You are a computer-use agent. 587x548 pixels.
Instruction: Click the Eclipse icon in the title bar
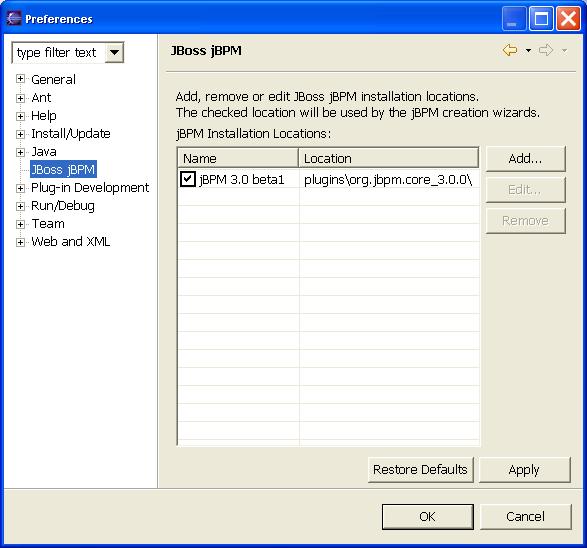click(x=14, y=18)
